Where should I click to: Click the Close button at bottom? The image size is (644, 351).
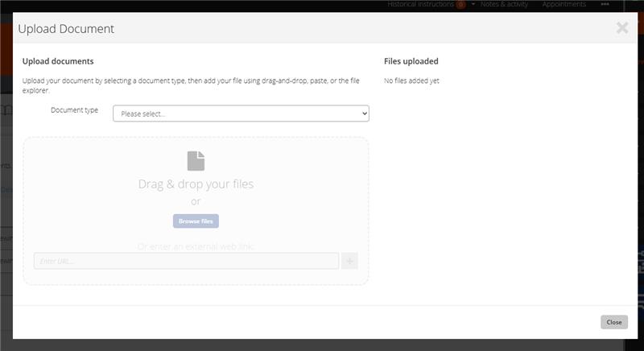coord(613,322)
